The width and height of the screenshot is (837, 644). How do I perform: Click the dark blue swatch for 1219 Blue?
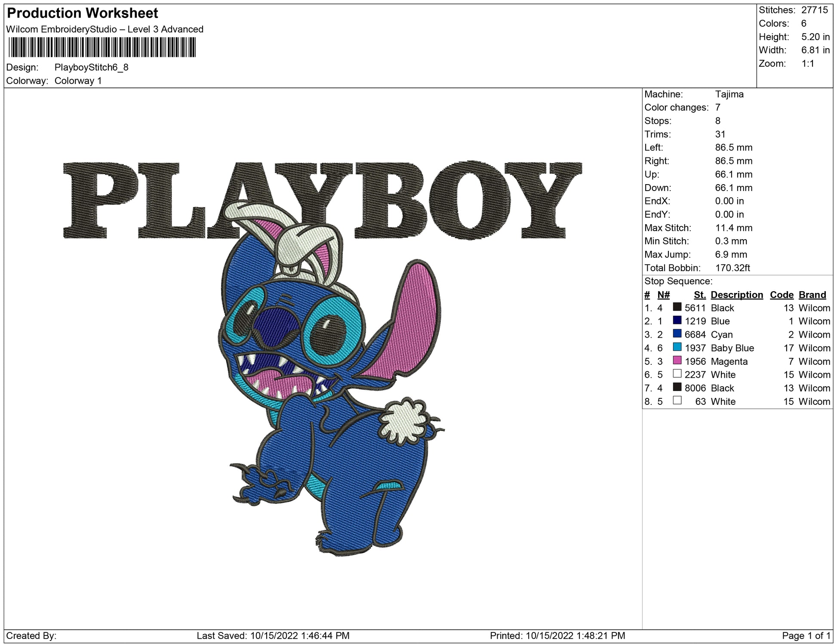pyautogui.click(x=677, y=320)
